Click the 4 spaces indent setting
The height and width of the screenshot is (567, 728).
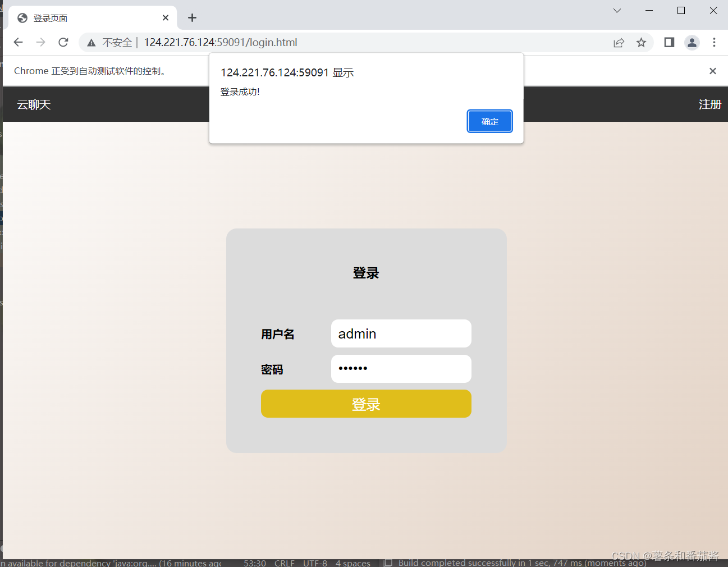point(353,563)
